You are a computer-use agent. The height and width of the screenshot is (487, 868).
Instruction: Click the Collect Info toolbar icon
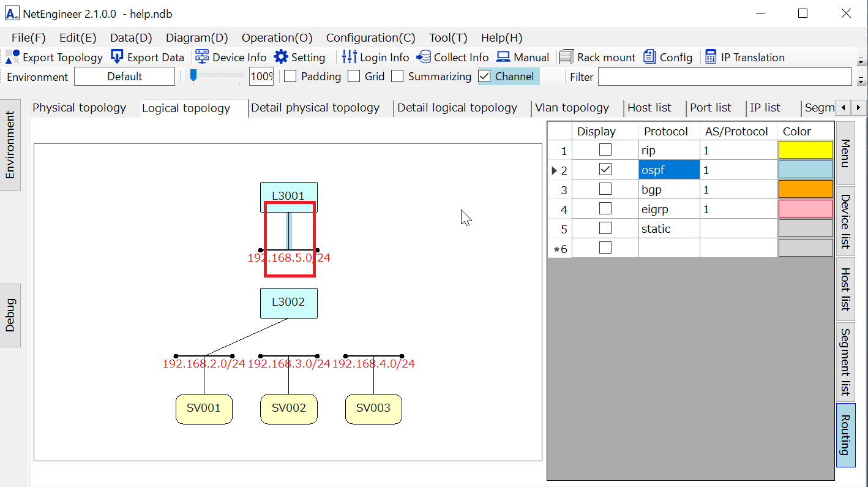tap(424, 57)
